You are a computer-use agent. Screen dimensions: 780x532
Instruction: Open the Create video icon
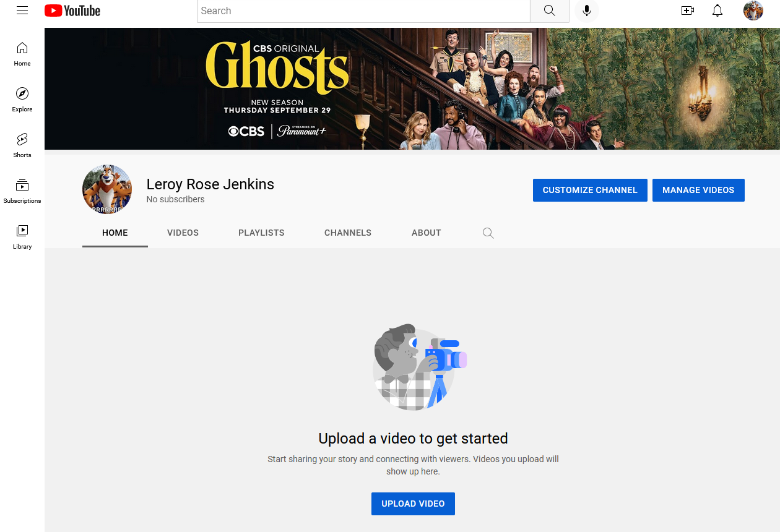point(687,11)
